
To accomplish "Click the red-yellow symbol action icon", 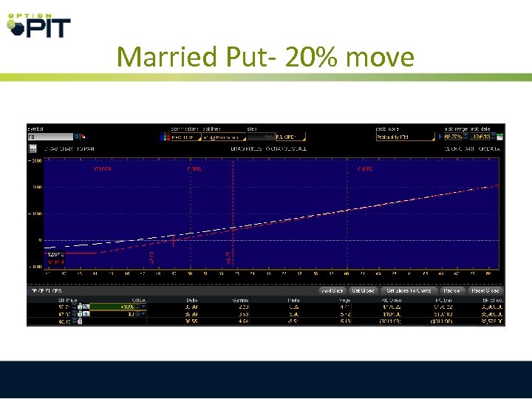I will click(x=83, y=137).
